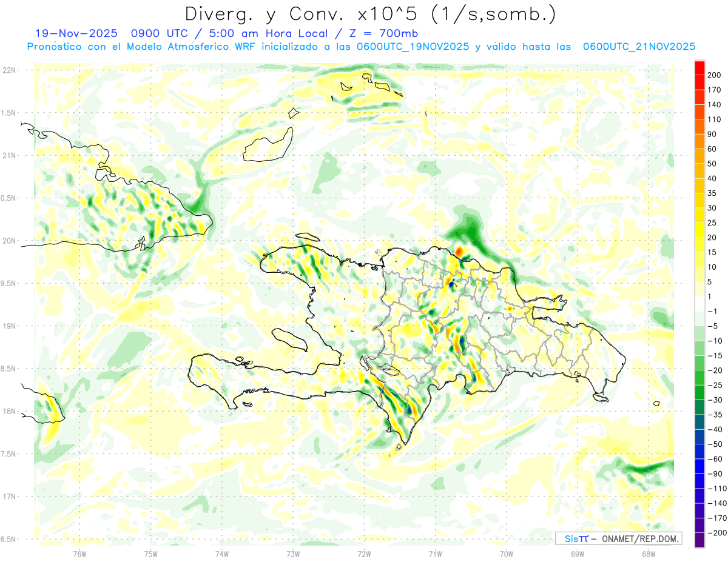Viewport: 728px width, 562px height.
Task: Click the 17N latitude label
Action: click(9, 497)
